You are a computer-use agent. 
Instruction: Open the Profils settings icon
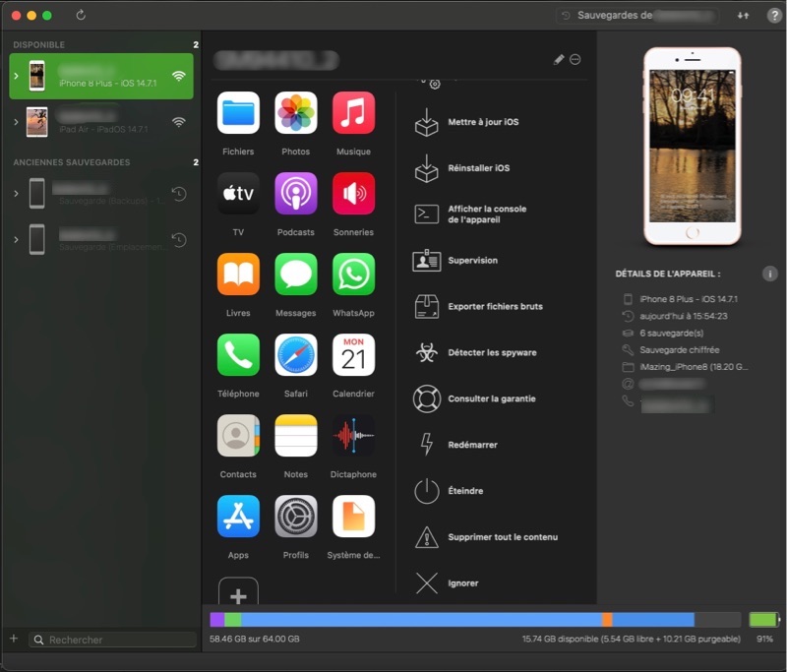pyautogui.click(x=295, y=517)
